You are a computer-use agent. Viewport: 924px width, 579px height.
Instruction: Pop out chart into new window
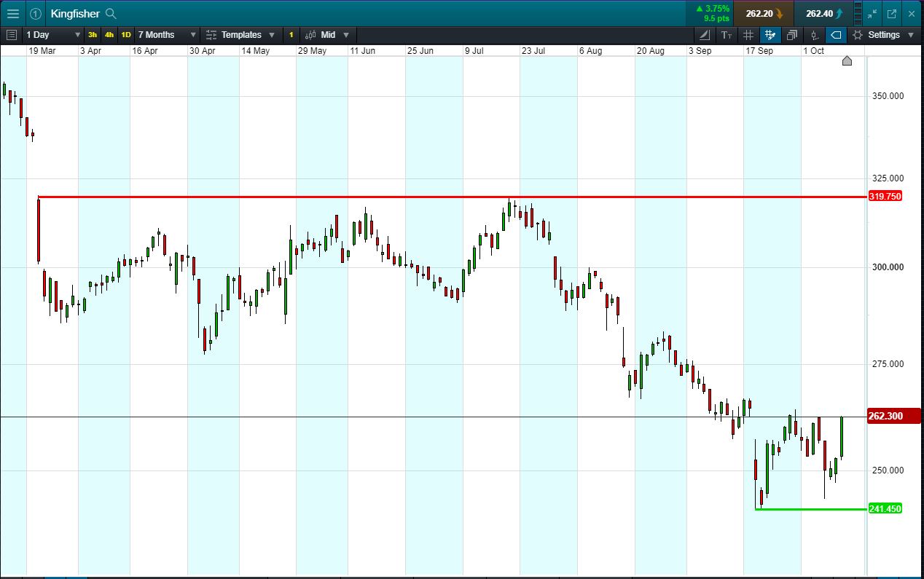tap(892, 13)
